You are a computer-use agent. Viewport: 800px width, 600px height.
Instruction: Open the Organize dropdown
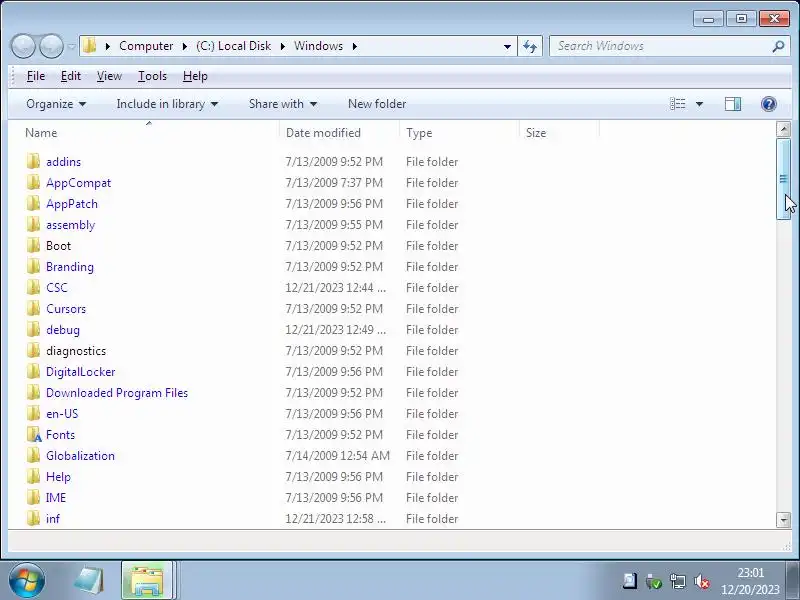point(56,104)
